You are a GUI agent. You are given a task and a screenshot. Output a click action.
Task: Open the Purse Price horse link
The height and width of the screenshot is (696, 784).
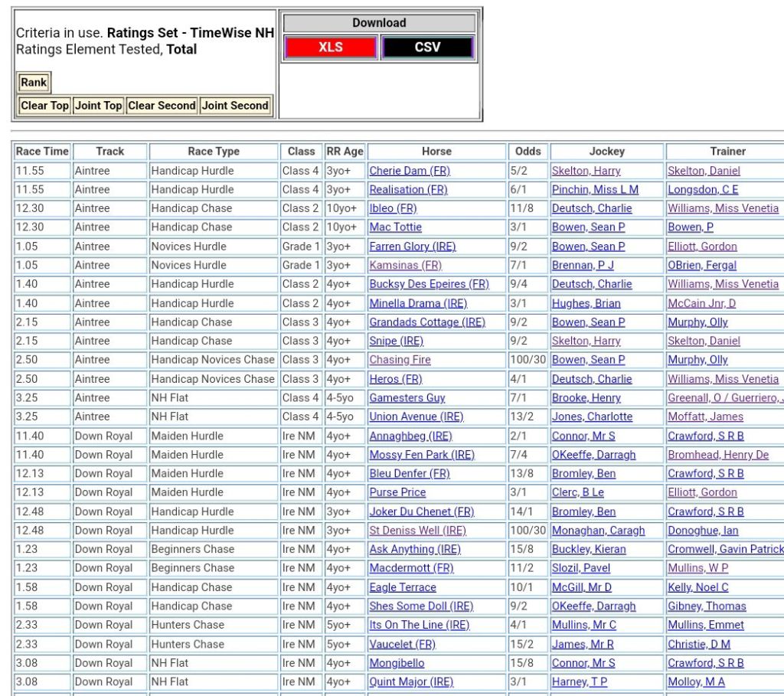click(x=397, y=492)
